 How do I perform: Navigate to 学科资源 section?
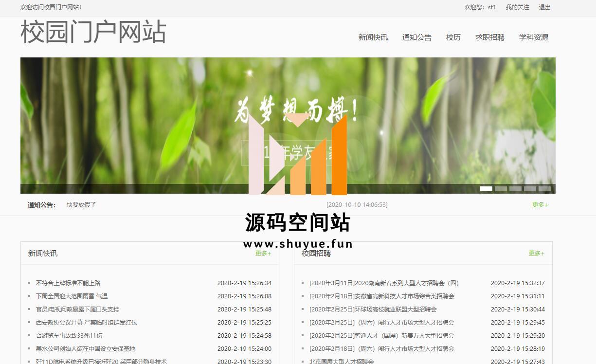point(534,37)
